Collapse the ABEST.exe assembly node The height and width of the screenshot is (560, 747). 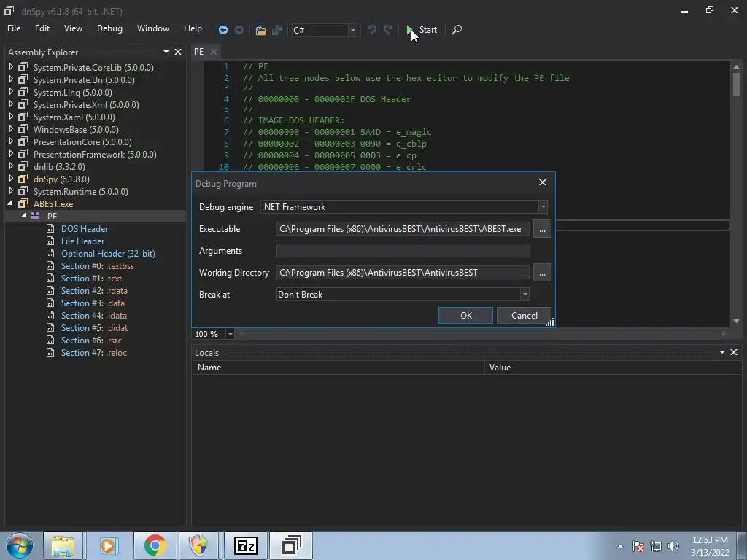click(10, 203)
